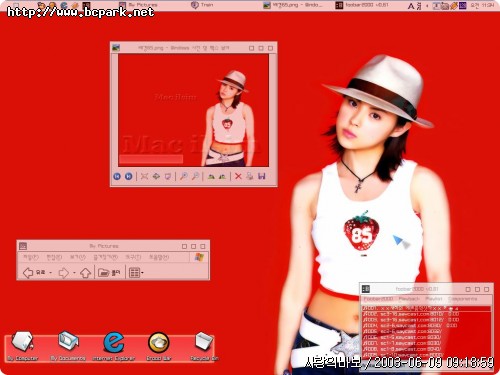Go up one folder in My Pictures
Viewport: 500px width, 375px height.
(86, 273)
